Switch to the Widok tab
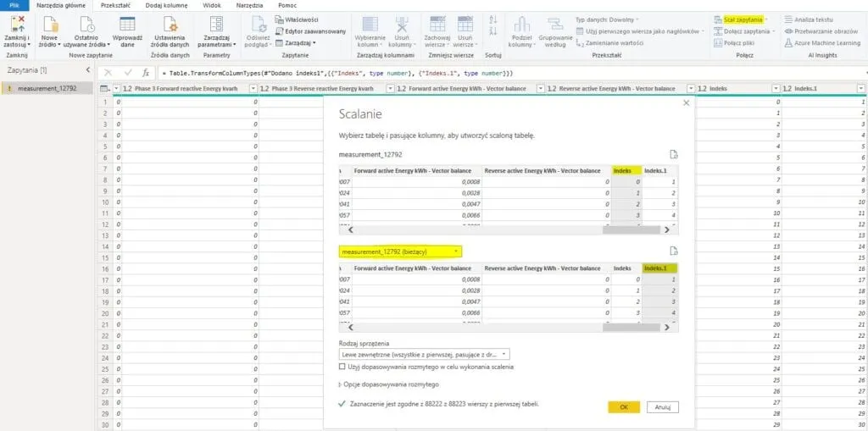 tap(211, 5)
